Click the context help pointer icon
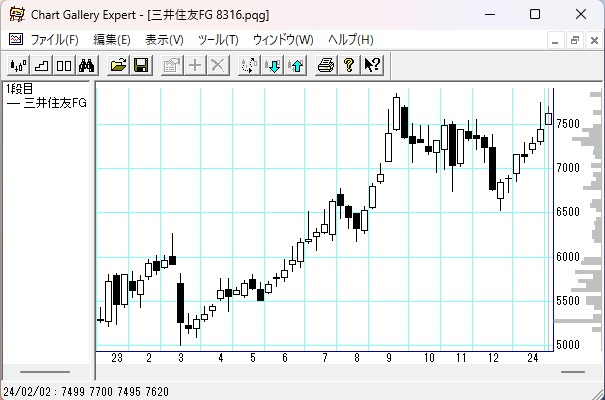605x400 pixels. (372, 66)
